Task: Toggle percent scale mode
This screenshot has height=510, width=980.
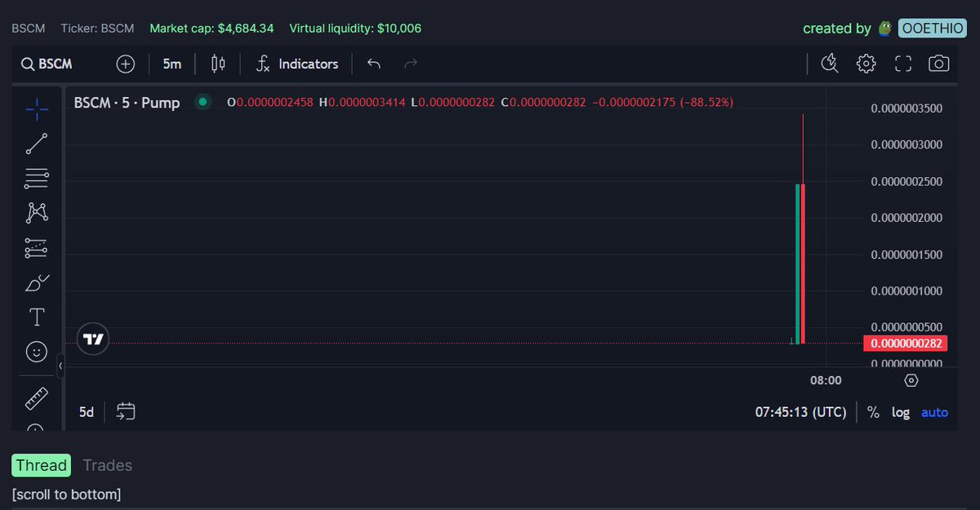Action: pyautogui.click(x=873, y=412)
